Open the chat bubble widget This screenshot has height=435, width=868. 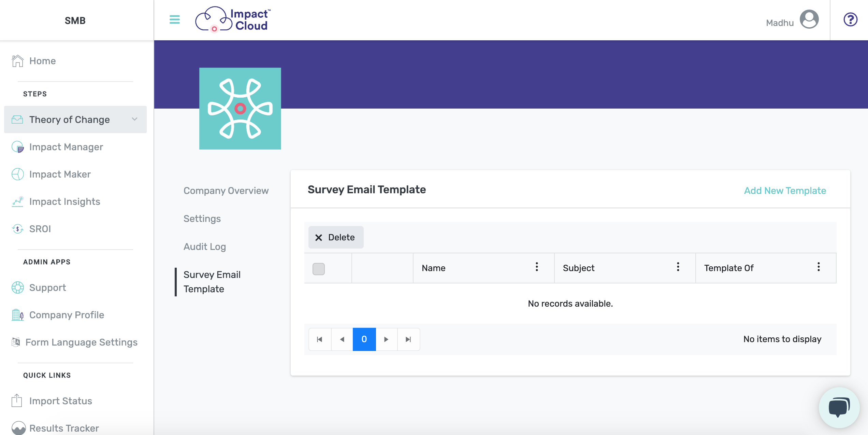click(x=839, y=407)
